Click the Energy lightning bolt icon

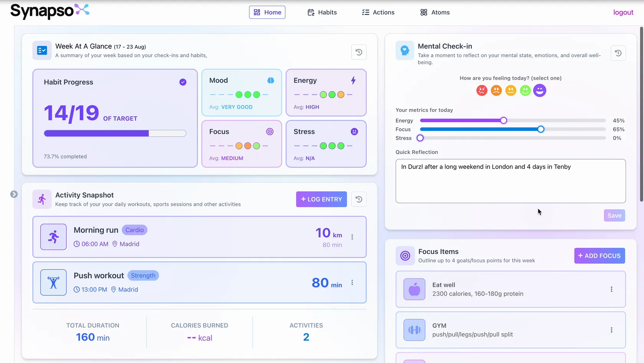pyautogui.click(x=353, y=80)
